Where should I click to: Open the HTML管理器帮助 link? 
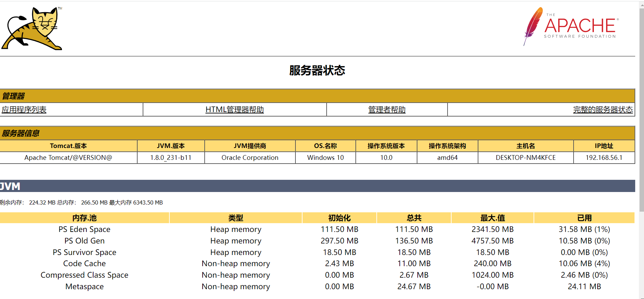pyautogui.click(x=234, y=110)
